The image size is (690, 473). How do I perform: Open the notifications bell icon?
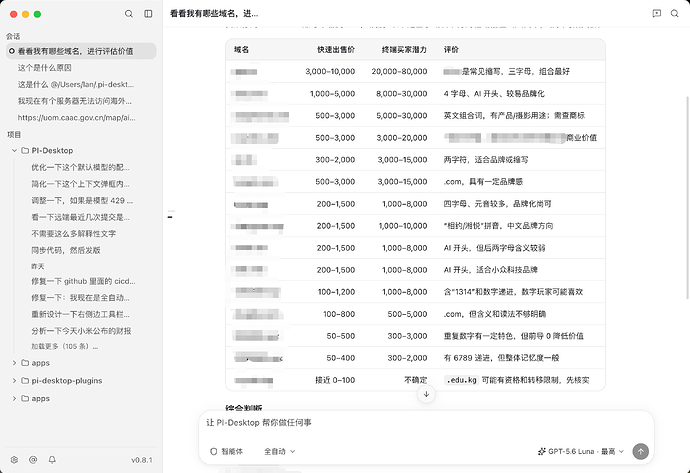[52, 460]
